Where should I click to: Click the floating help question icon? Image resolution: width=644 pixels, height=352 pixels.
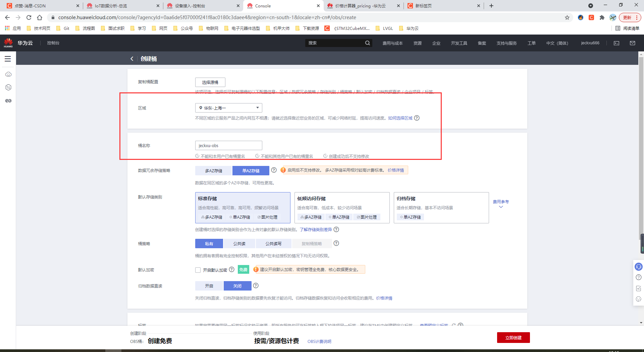pos(639,277)
